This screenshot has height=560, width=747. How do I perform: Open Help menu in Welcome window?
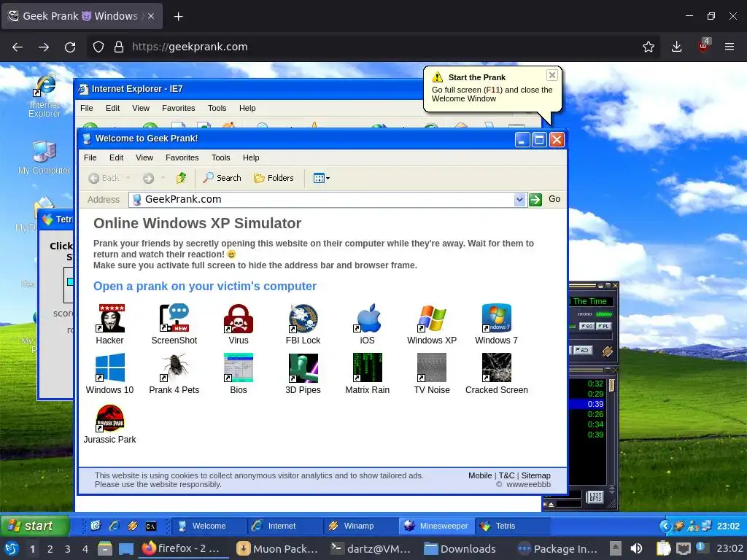(251, 157)
